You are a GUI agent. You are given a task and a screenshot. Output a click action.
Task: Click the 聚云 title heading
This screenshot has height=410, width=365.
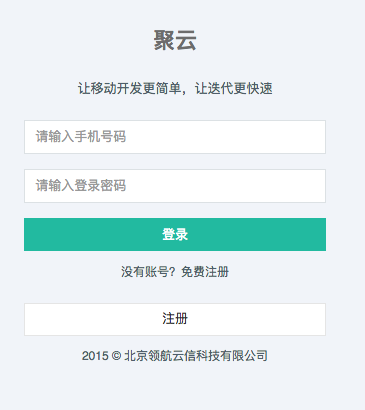[x=175, y=40]
